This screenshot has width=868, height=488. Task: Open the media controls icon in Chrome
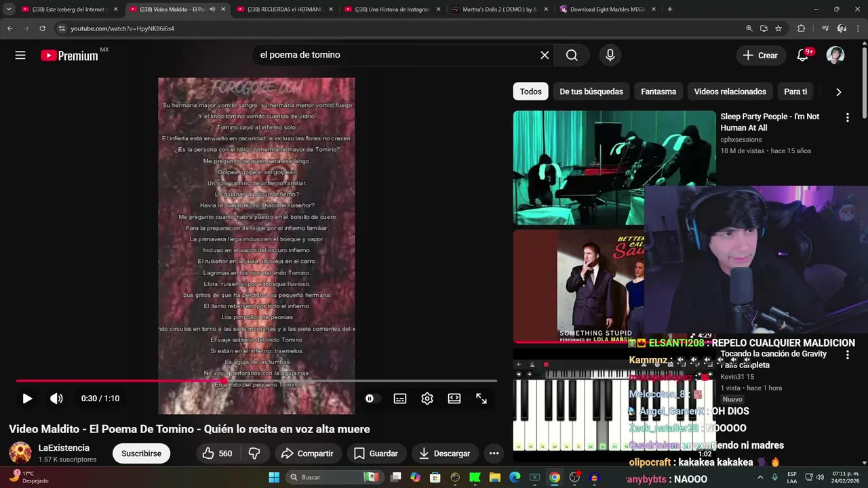[825, 28]
